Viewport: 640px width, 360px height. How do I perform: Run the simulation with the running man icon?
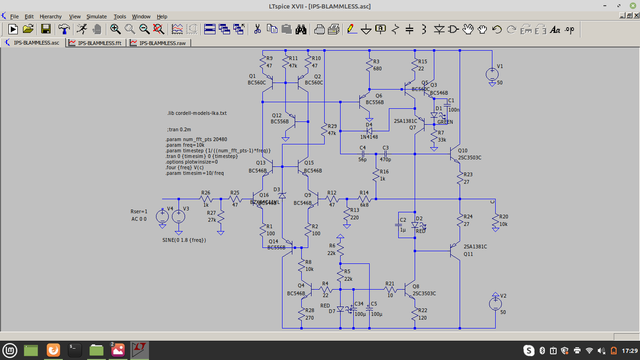point(82,29)
